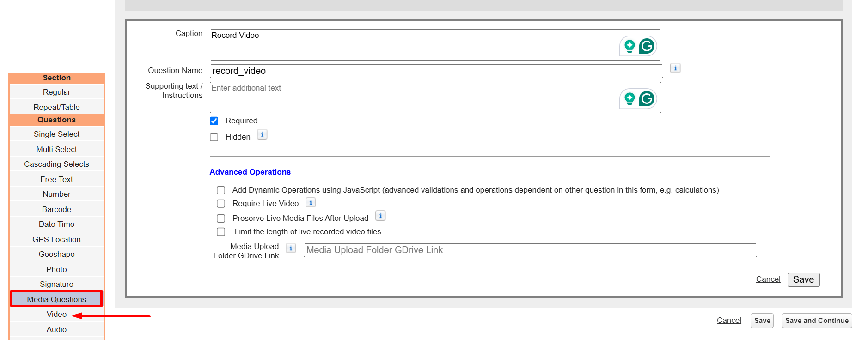Open the info icon beside Preserve Live Media Files
Image resolution: width=868 pixels, height=340 pixels.
click(x=380, y=216)
